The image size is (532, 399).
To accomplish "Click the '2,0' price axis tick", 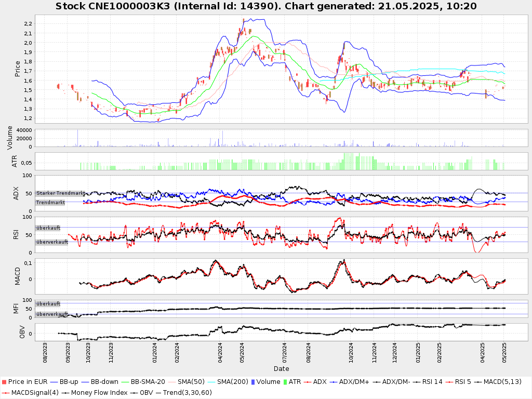I will (28, 43).
